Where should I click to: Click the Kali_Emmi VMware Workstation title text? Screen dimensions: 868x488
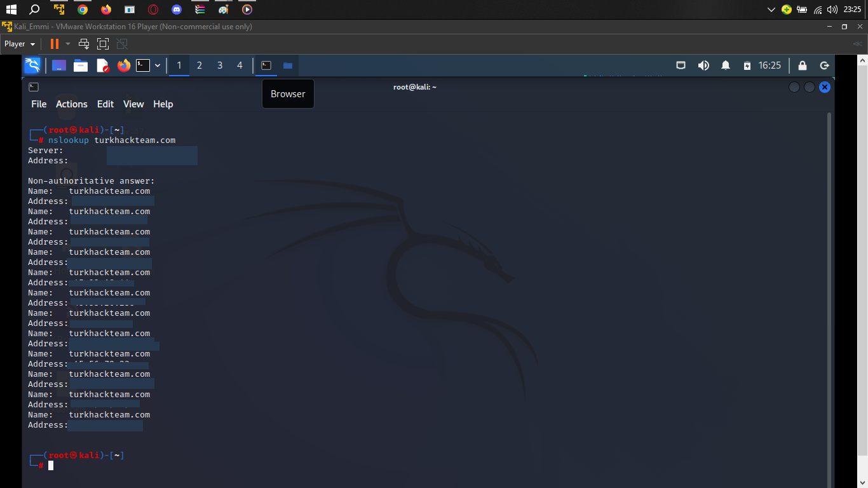133,27
